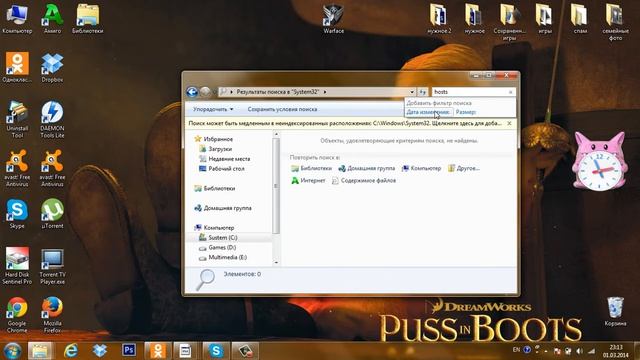The image size is (640, 360).
Task: Open Google Chrome desktop shortcut
Action: pyautogui.click(x=17, y=314)
